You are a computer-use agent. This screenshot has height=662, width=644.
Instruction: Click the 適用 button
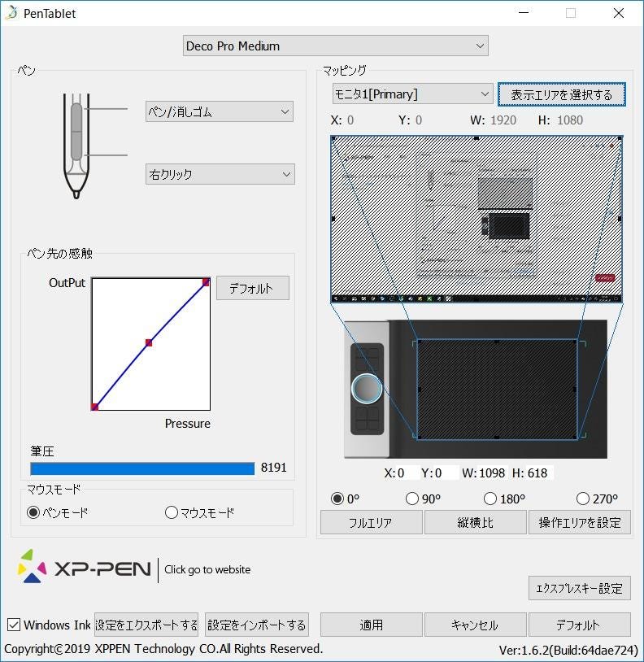(x=372, y=625)
